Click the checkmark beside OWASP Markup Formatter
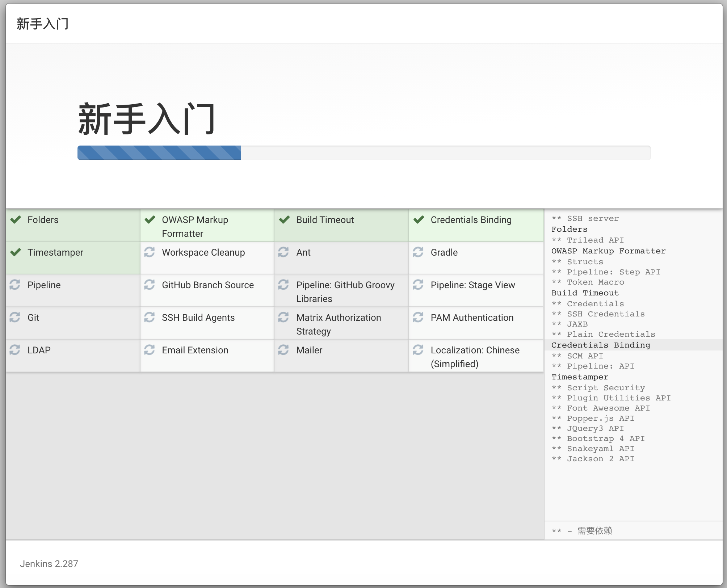The image size is (727, 588). pos(150,220)
